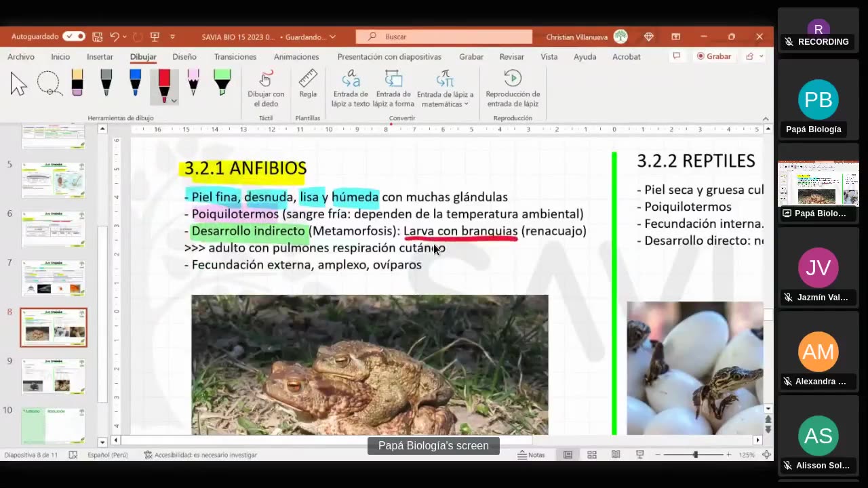Choose the black pen

click(x=106, y=83)
